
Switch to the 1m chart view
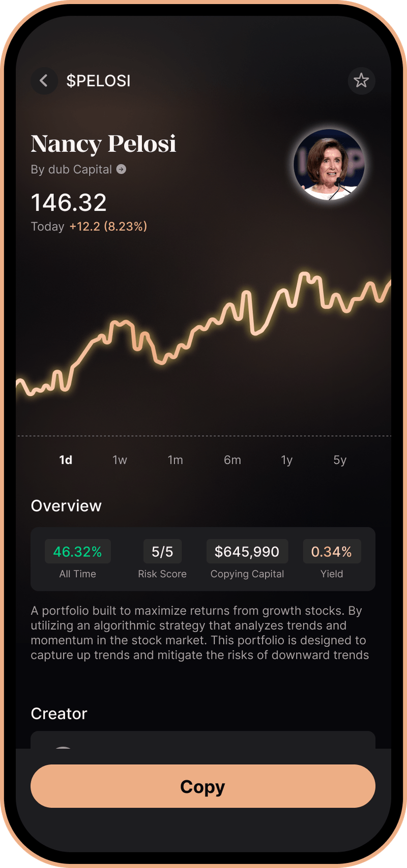coord(175,459)
